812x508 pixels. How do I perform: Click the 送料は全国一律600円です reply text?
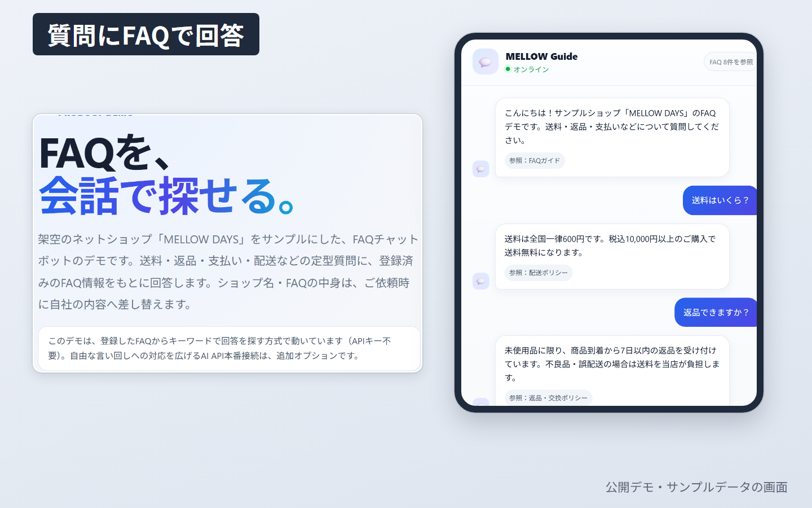[610, 246]
